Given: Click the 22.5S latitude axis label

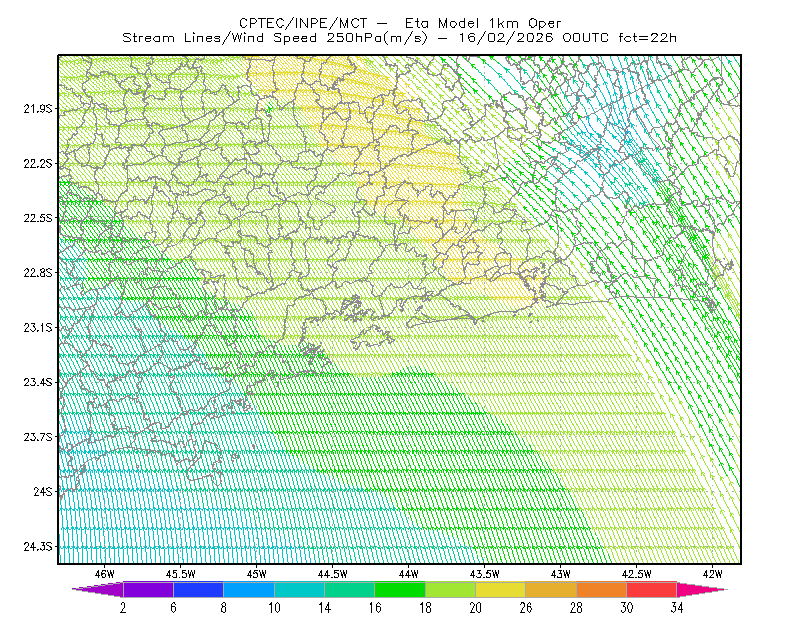Looking at the screenshot, I should pos(38,218).
